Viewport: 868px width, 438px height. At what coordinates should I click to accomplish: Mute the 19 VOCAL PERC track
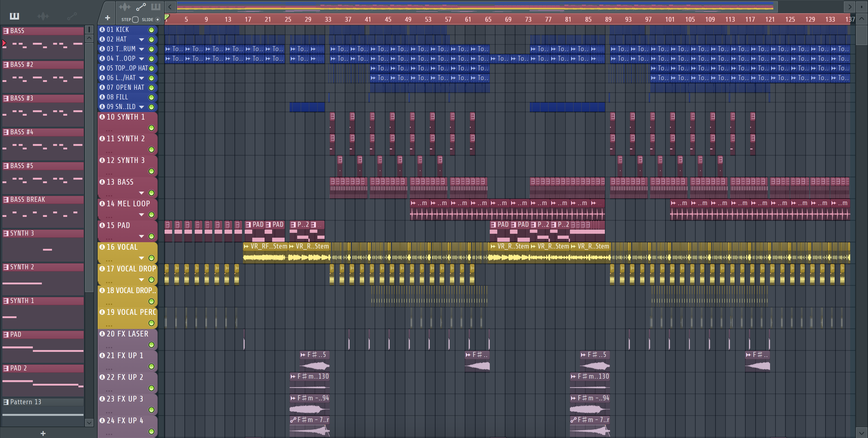[152, 323]
